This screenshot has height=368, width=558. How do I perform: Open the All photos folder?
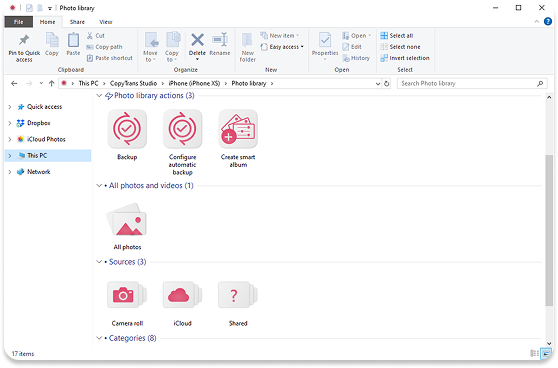[x=127, y=220]
